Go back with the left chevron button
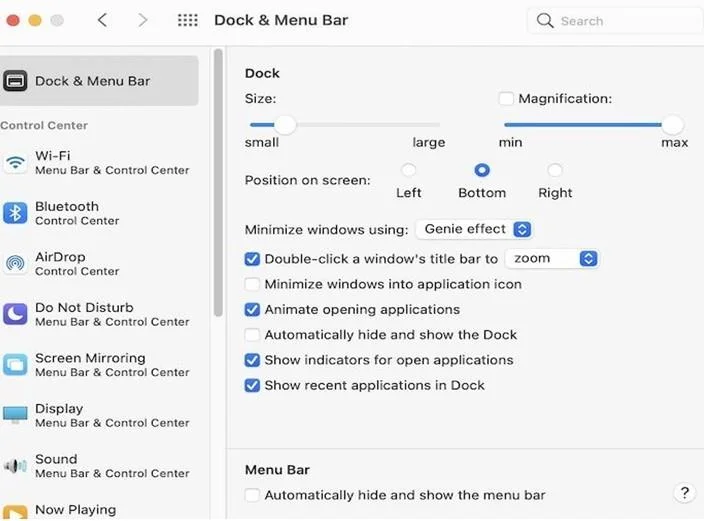704x521 pixels. 103,20
